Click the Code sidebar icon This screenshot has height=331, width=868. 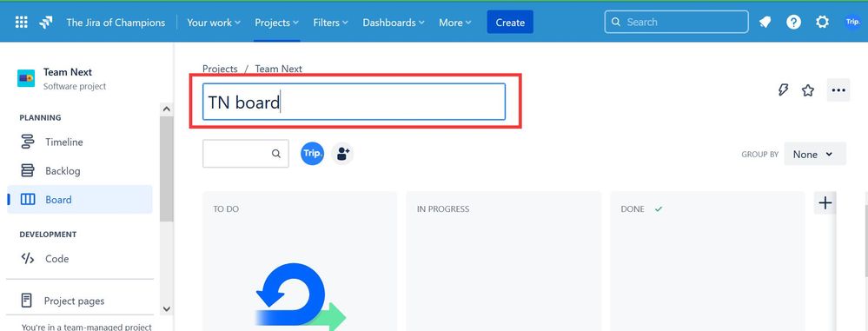(x=27, y=259)
